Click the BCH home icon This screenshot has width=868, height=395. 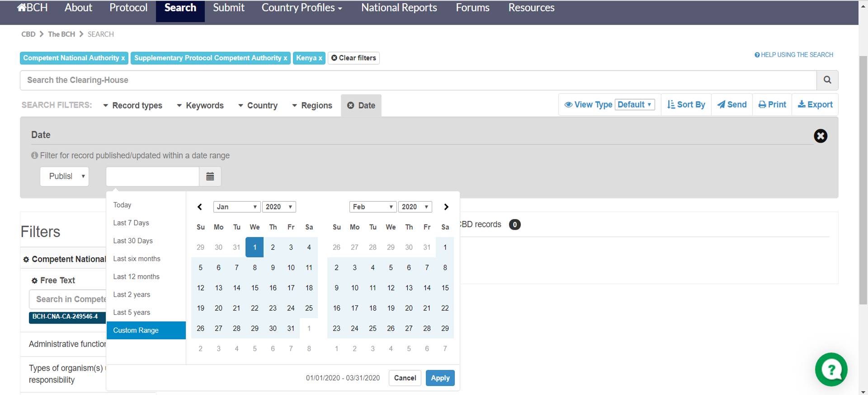click(x=32, y=8)
